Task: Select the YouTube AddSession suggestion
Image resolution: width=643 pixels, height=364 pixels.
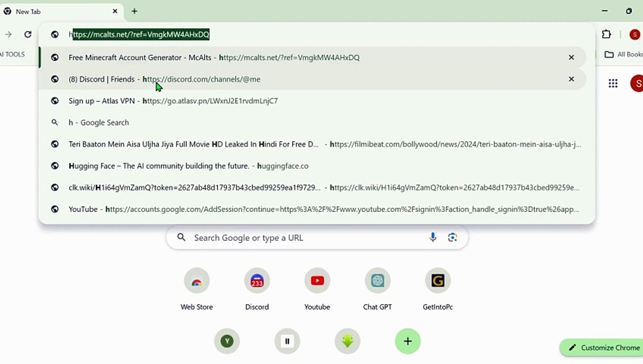Action: 312,209
